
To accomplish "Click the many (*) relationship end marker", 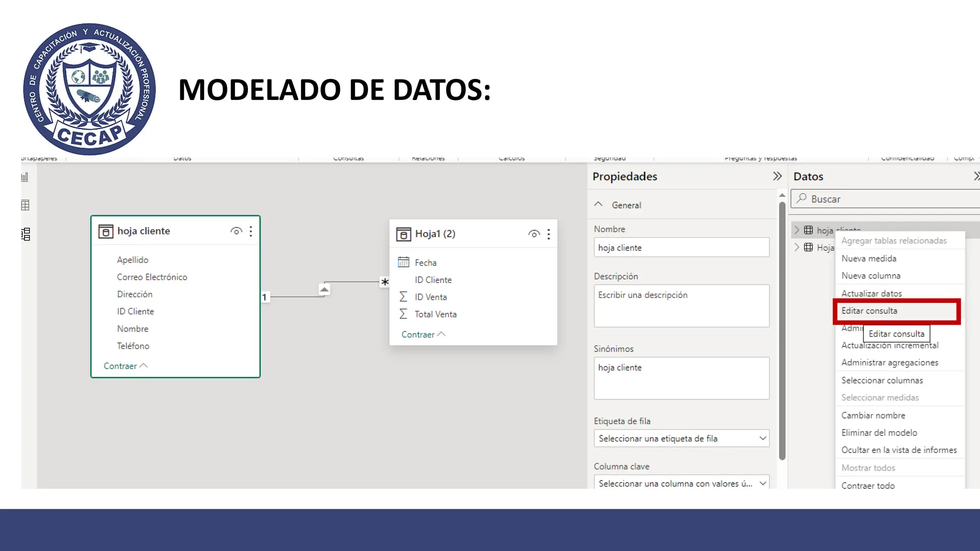I will [385, 282].
